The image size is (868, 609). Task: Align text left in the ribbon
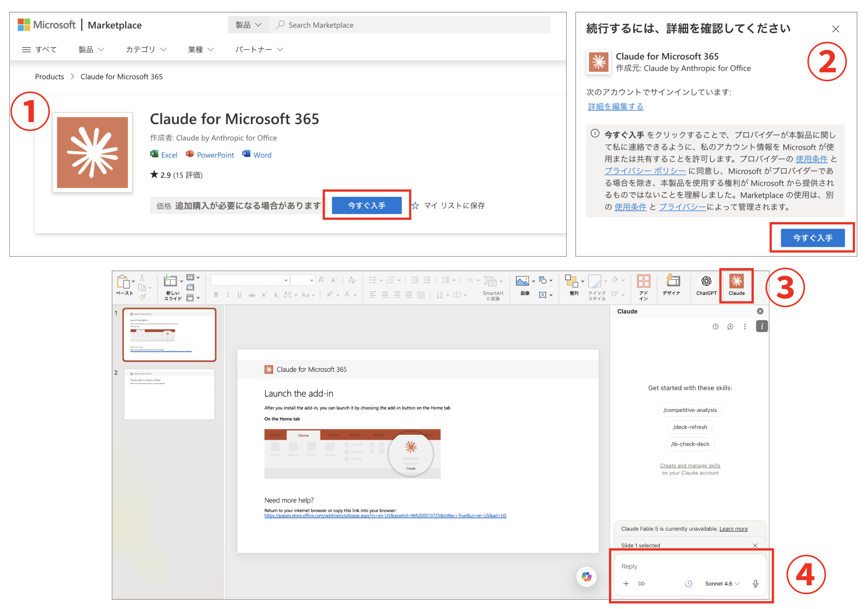tap(372, 295)
